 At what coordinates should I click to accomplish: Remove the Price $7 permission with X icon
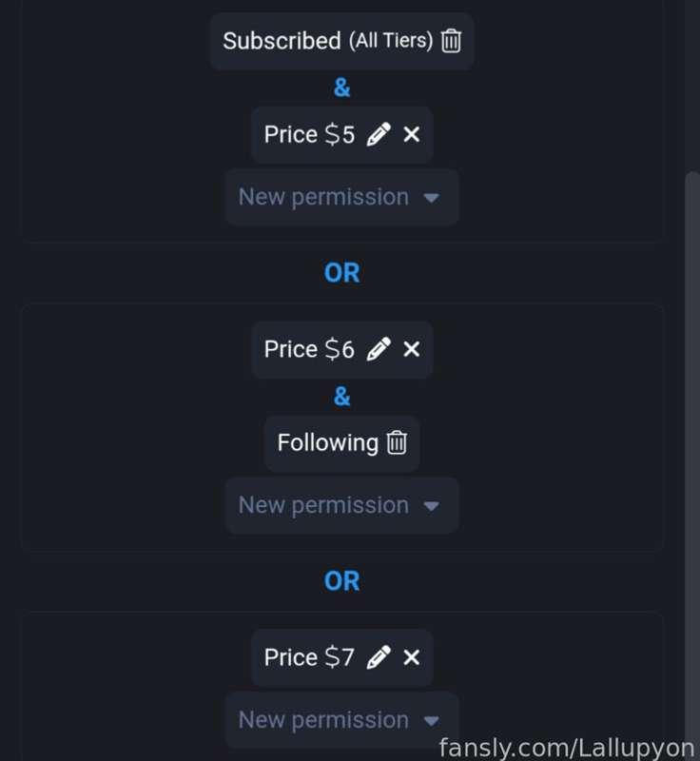click(x=411, y=657)
